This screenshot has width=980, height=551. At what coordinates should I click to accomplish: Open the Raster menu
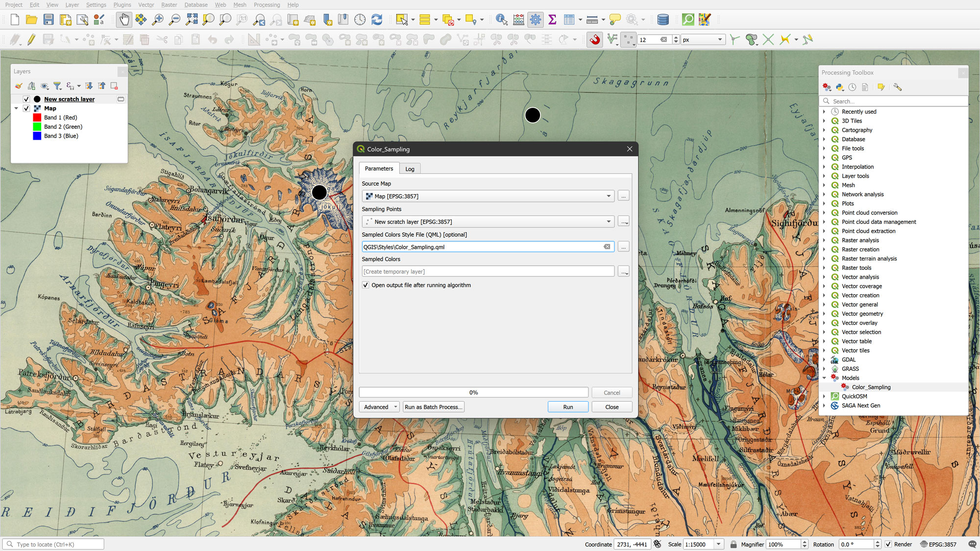(x=169, y=5)
